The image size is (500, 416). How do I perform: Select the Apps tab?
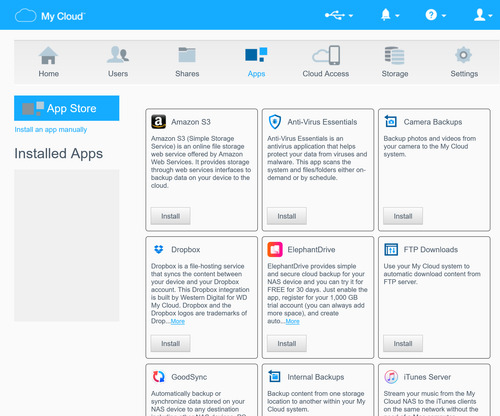click(256, 62)
